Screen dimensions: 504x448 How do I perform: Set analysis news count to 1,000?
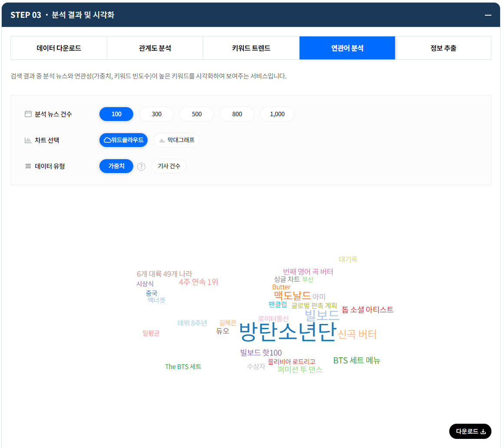click(x=277, y=114)
